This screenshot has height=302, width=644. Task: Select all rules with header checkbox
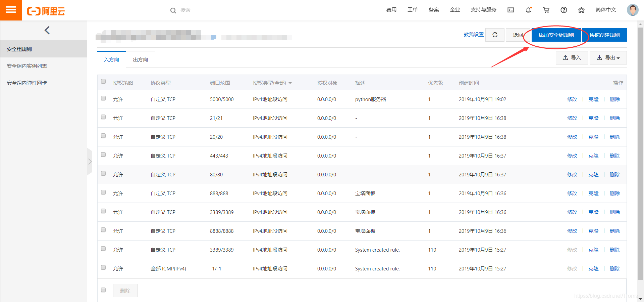103,81
